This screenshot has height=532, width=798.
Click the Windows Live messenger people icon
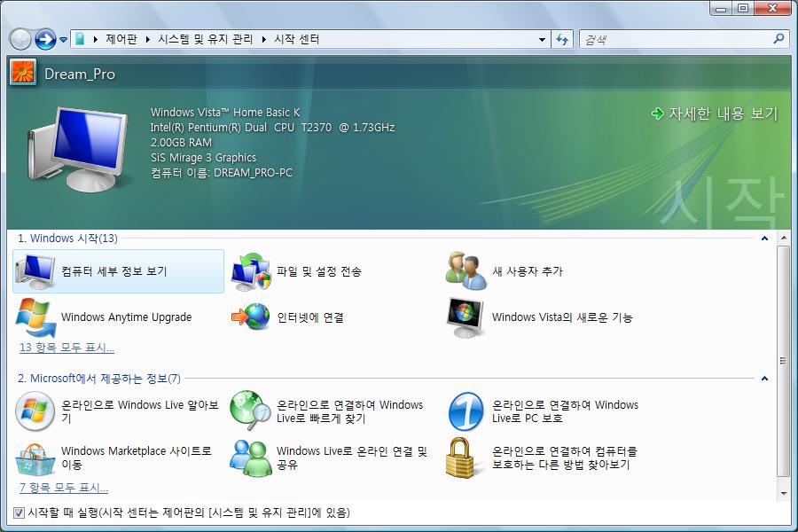pos(249,458)
